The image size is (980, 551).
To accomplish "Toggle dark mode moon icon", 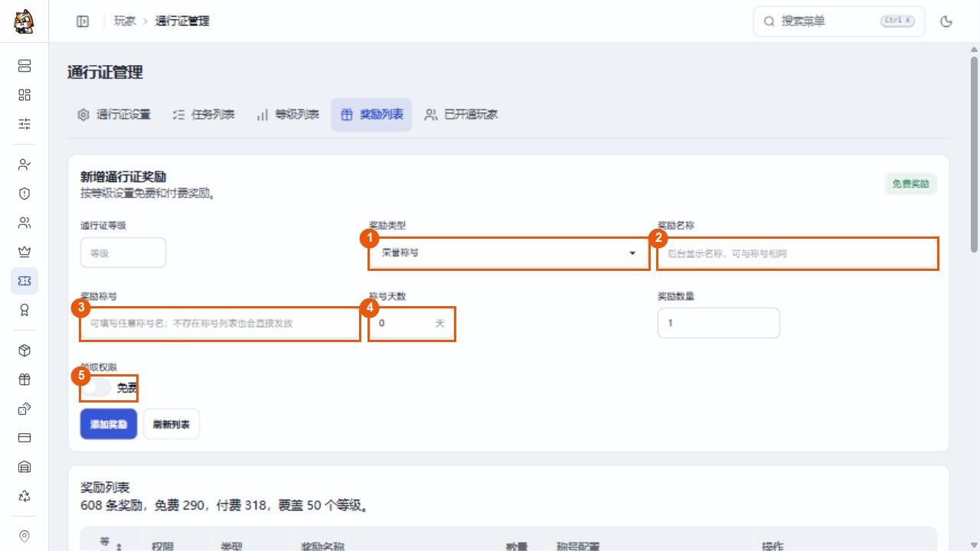I will point(946,21).
